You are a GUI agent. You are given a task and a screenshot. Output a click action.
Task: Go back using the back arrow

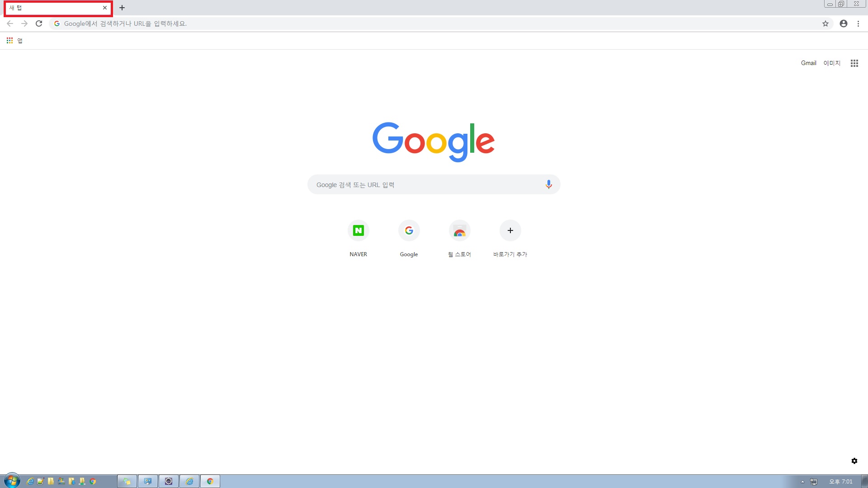(10, 23)
